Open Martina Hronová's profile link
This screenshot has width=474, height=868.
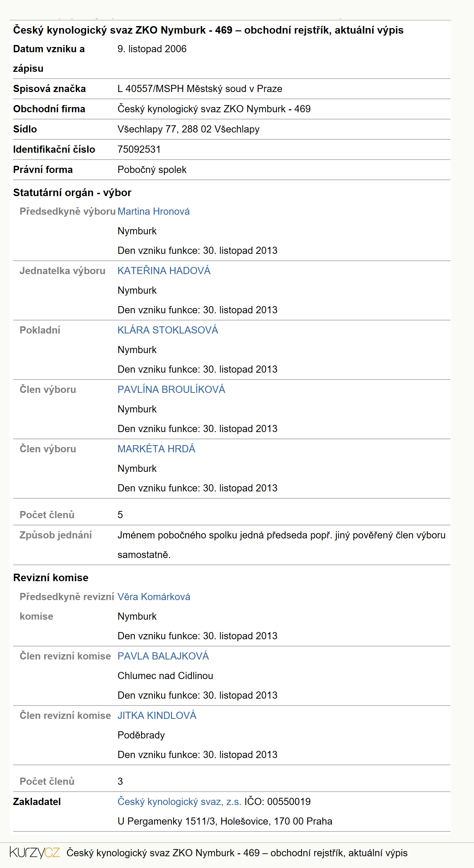153,211
